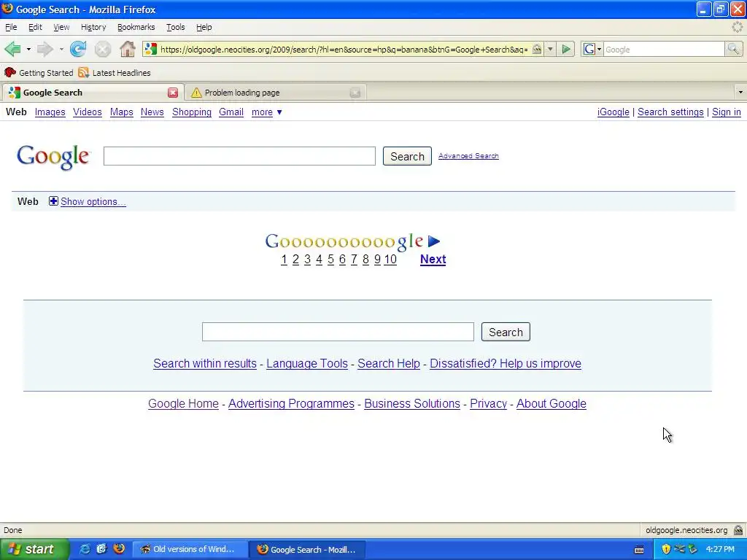Click the plus icon beside Show options

coord(53,201)
